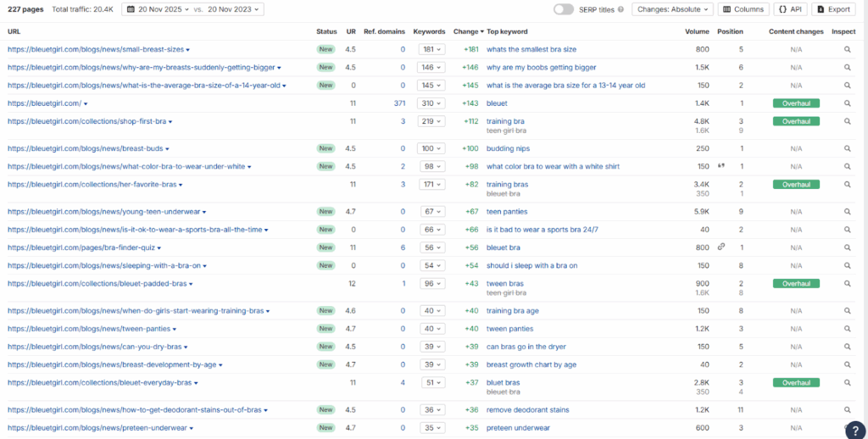Expand the 181 keywords dropdown
The image size is (868, 439).
[x=431, y=50]
